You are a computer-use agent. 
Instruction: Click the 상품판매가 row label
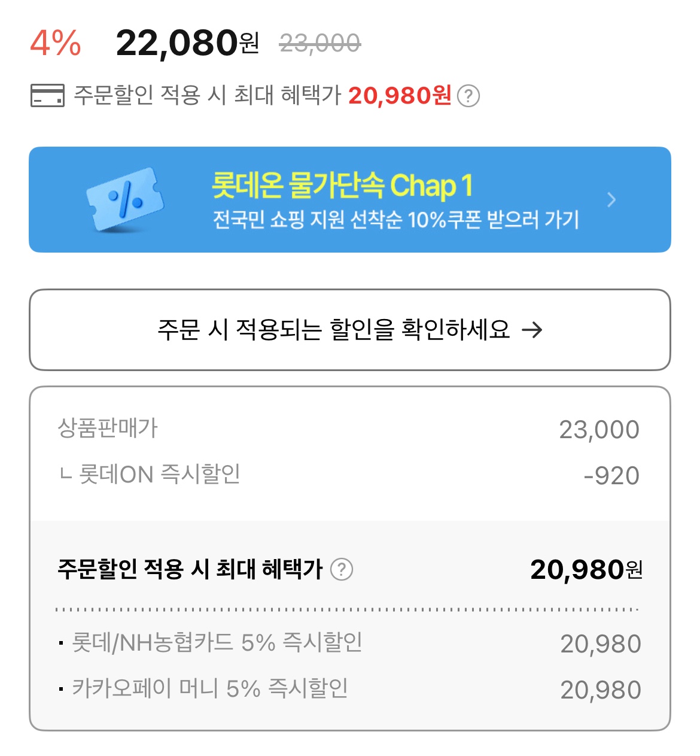pyautogui.click(x=108, y=428)
